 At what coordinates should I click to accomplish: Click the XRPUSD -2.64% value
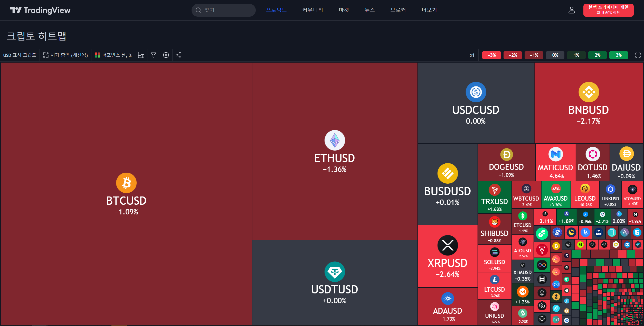pos(448,274)
